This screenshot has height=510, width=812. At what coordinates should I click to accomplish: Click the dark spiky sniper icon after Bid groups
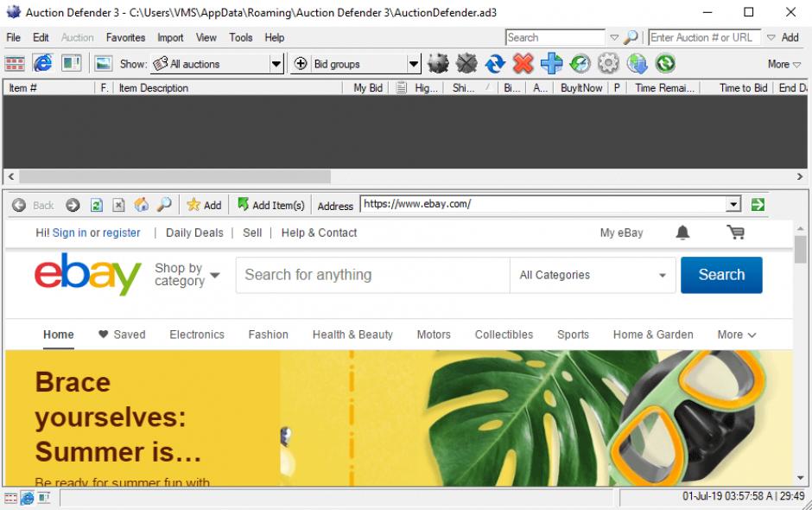pos(438,64)
